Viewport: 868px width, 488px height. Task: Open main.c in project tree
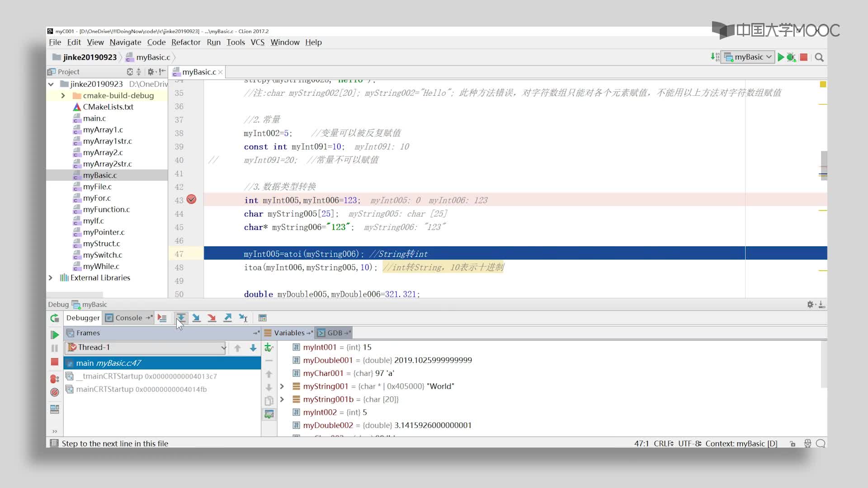[94, 118]
